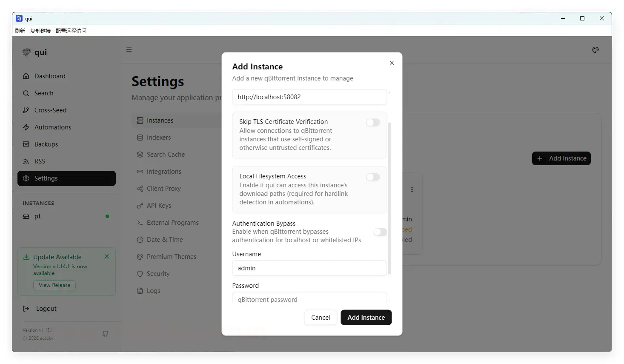Click the theme palette icon in header
The width and height of the screenshot is (624, 364).
coord(595,50)
